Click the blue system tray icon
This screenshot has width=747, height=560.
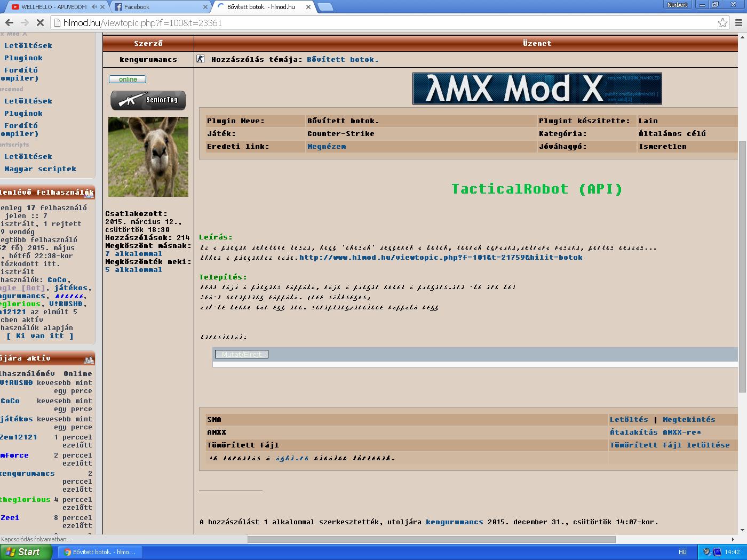(x=717, y=552)
